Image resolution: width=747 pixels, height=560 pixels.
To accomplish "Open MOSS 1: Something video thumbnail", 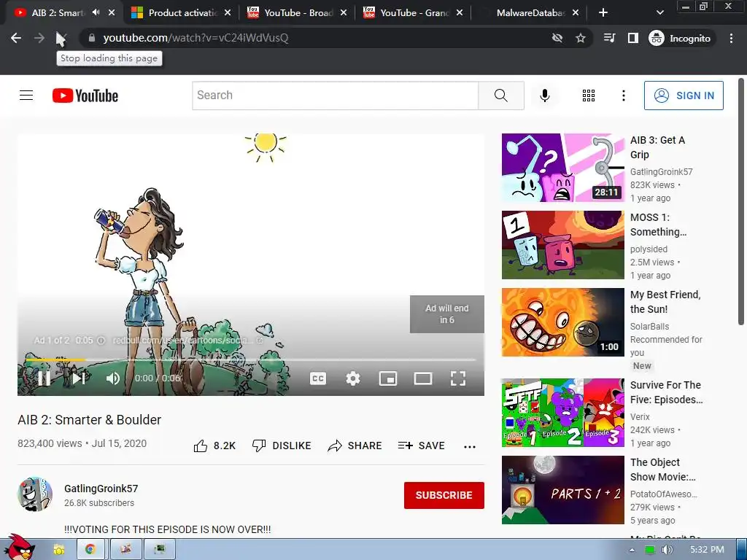I will click(562, 245).
